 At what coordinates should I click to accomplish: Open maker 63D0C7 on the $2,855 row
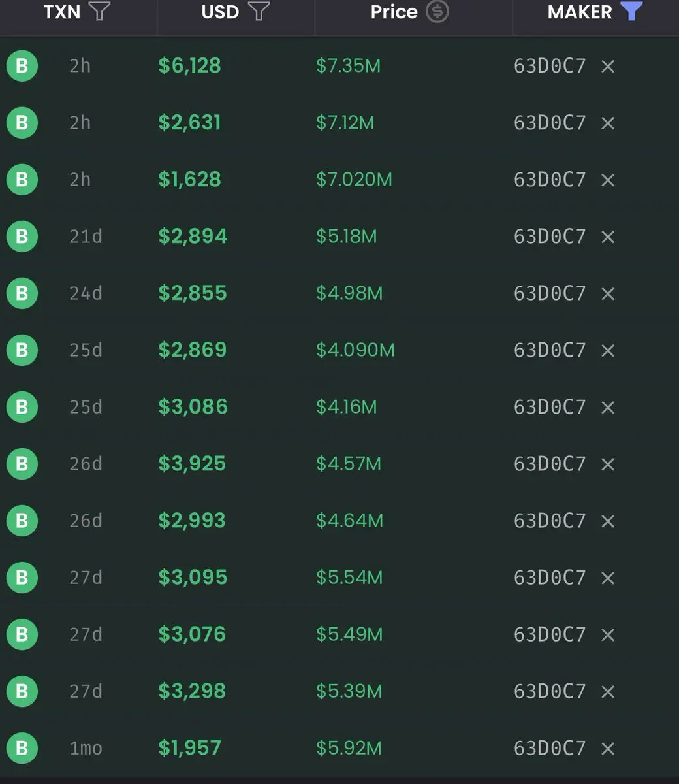click(x=550, y=293)
